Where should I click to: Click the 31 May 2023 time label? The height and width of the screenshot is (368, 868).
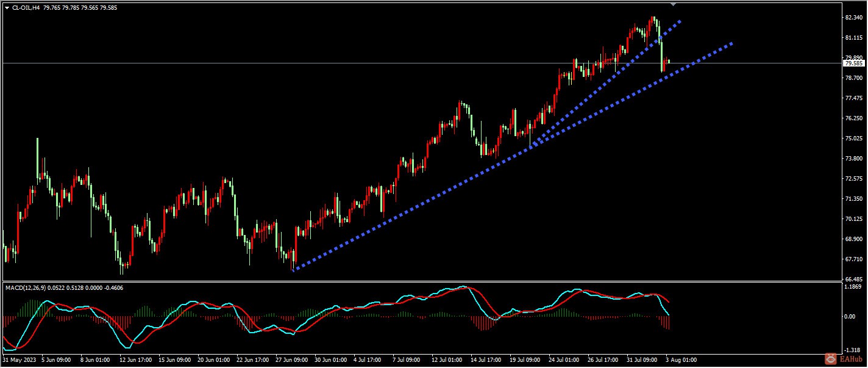18,360
